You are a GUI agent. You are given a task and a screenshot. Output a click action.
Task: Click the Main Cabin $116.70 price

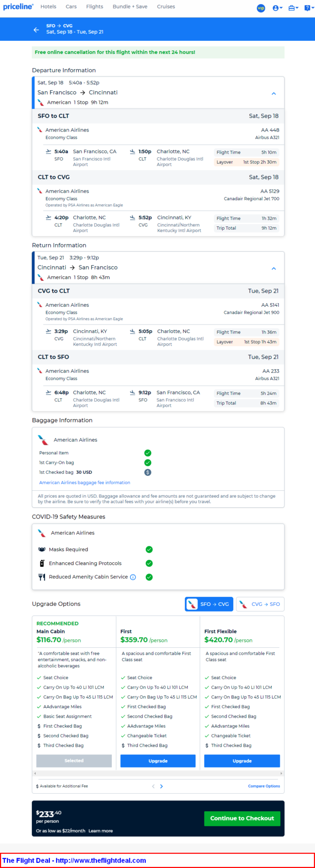(x=49, y=640)
